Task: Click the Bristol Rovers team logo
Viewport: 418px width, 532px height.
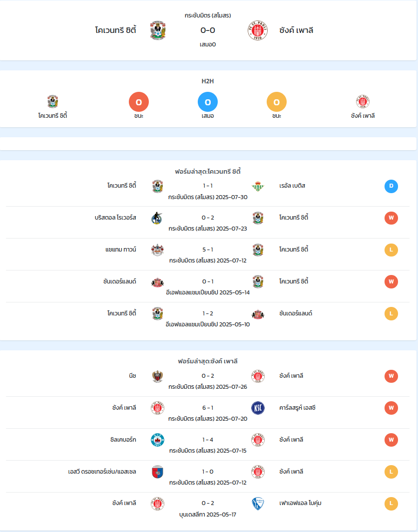Action: tap(157, 218)
